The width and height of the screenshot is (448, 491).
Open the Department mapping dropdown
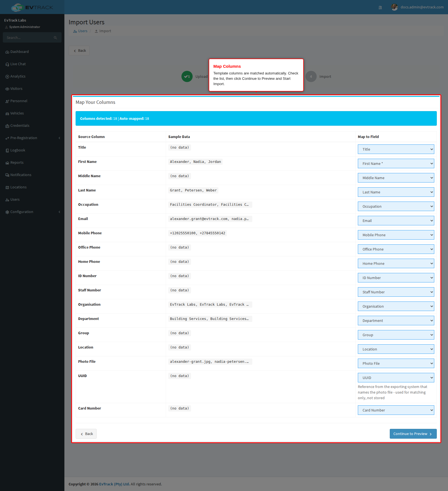[396, 321]
